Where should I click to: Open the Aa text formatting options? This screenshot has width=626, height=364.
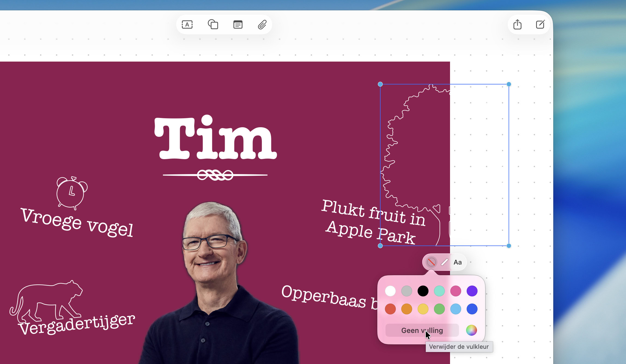(x=458, y=262)
